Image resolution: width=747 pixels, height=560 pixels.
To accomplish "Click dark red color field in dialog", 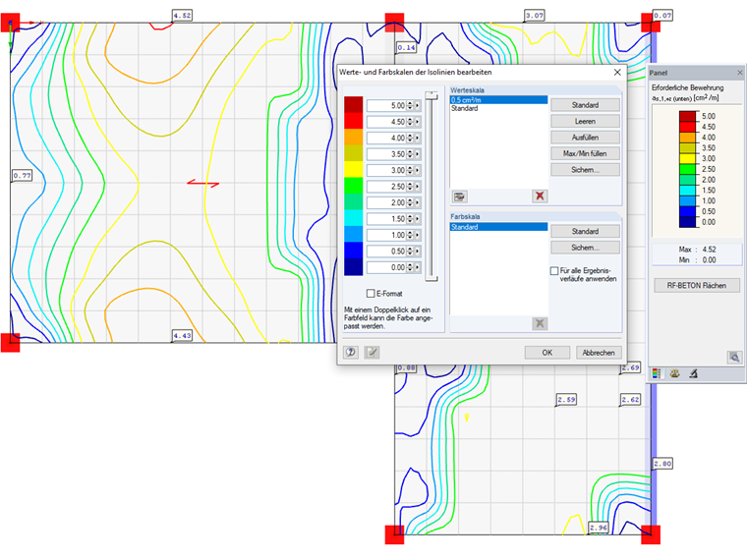I will (354, 105).
